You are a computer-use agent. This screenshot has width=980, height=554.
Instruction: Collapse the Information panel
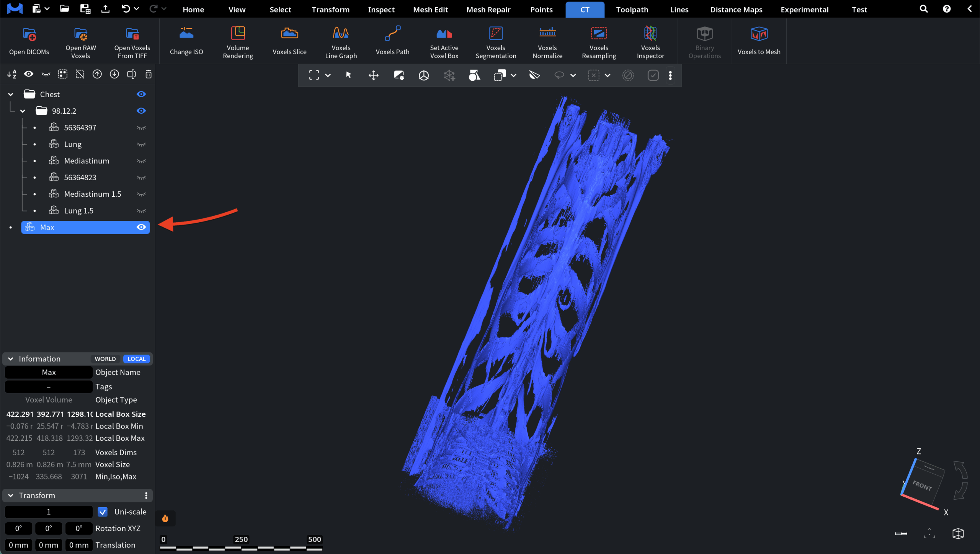click(11, 359)
